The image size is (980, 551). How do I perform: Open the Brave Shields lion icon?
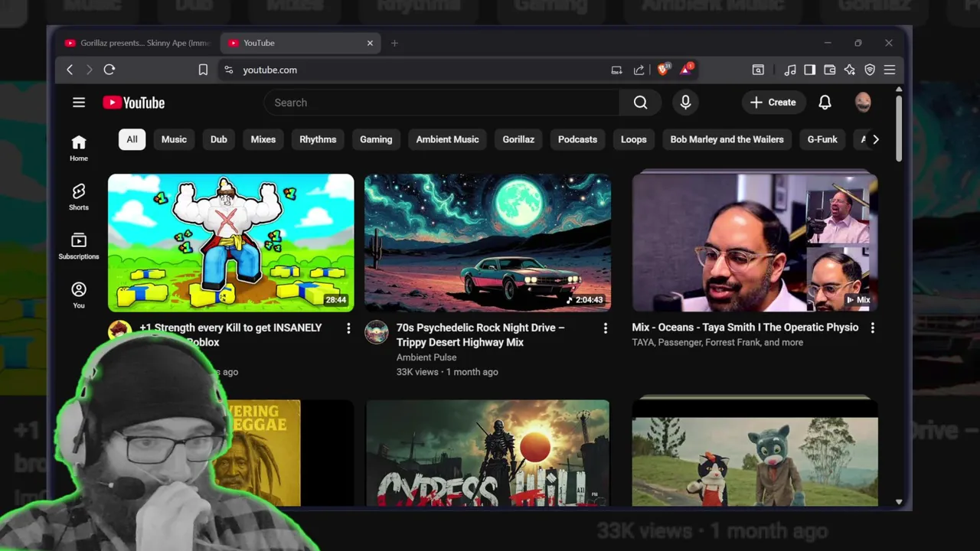pyautogui.click(x=663, y=69)
